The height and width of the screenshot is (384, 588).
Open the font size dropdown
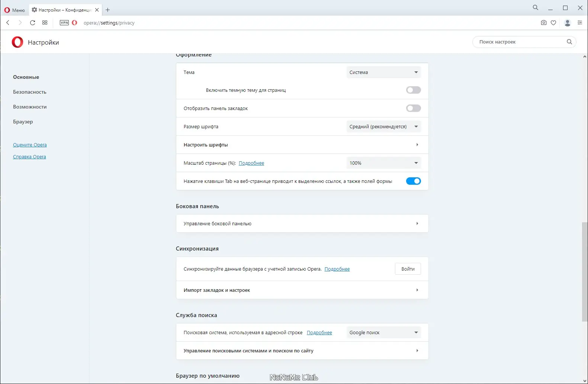tap(383, 126)
